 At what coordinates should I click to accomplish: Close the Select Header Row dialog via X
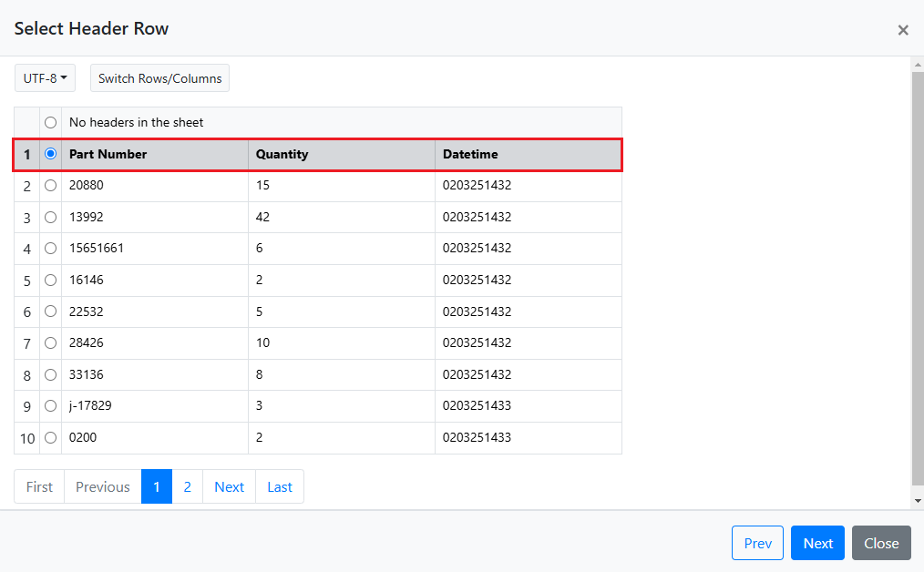(902, 30)
